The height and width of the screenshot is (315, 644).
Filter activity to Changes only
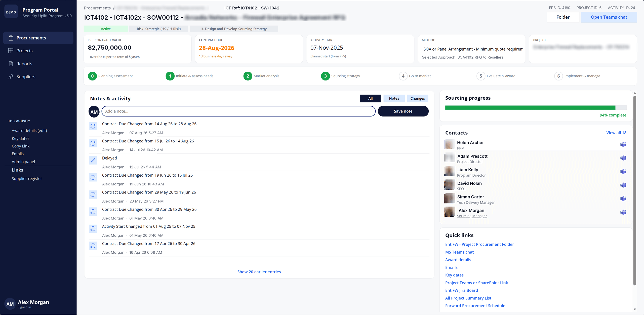pos(418,98)
